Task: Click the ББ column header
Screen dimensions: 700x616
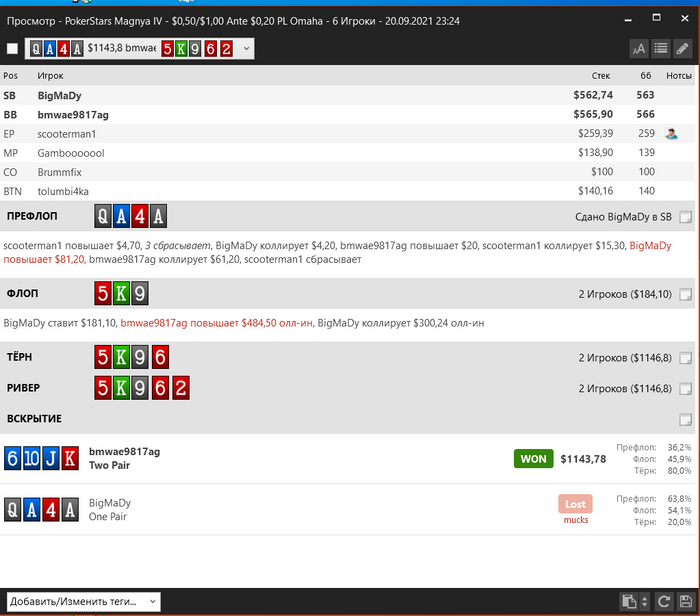Action: click(x=646, y=75)
